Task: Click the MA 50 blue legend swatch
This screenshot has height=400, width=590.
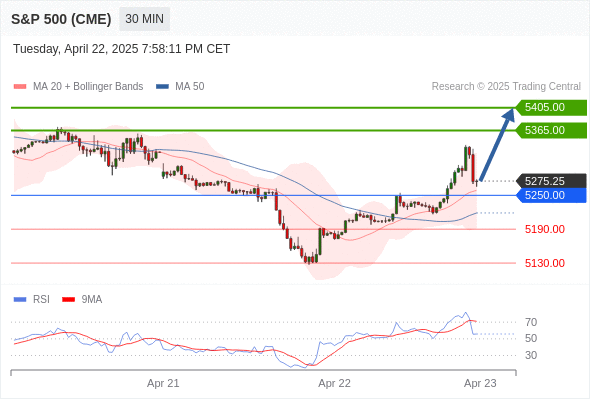Action: (162, 87)
